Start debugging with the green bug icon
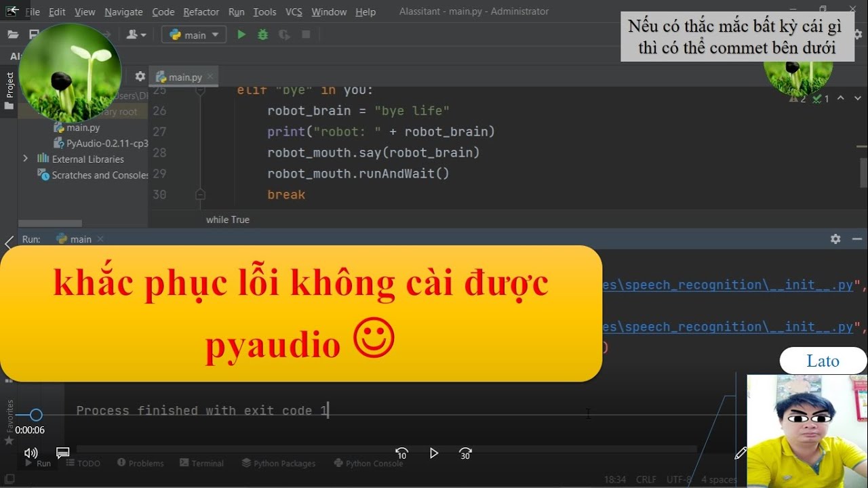Screen dimensions: 868x488 click(263, 35)
